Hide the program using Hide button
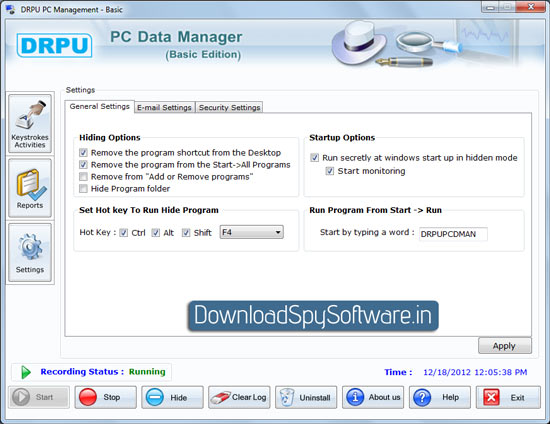Viewport: 550px width, 424px height. 172,397
